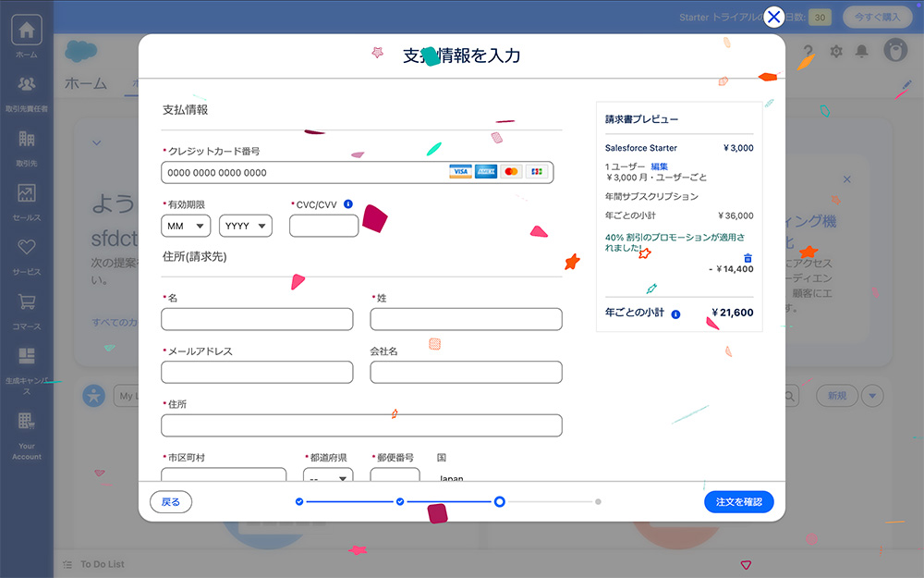Open the サービス heart icon

pos(27,247)
